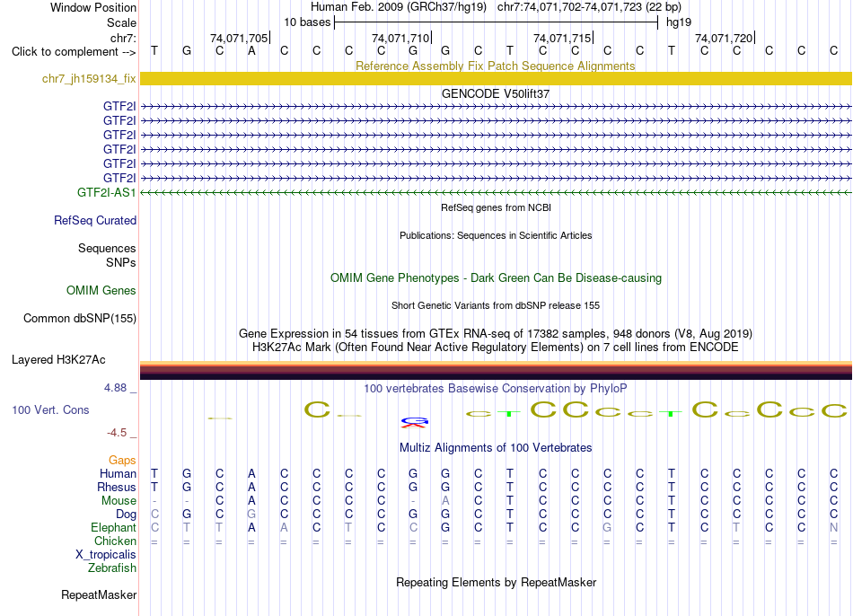Click position marker 74,071,710
Screen dimensions: 853x616
point(400,38)
